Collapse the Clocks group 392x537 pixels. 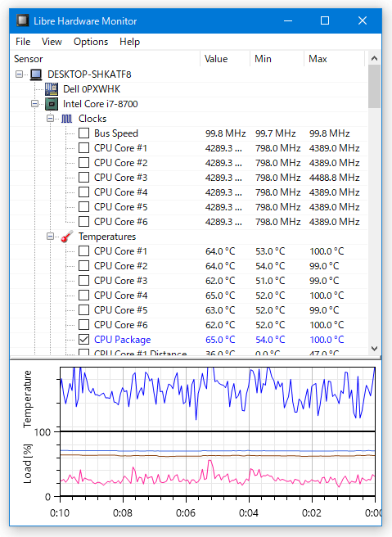[x=50, y=118]
